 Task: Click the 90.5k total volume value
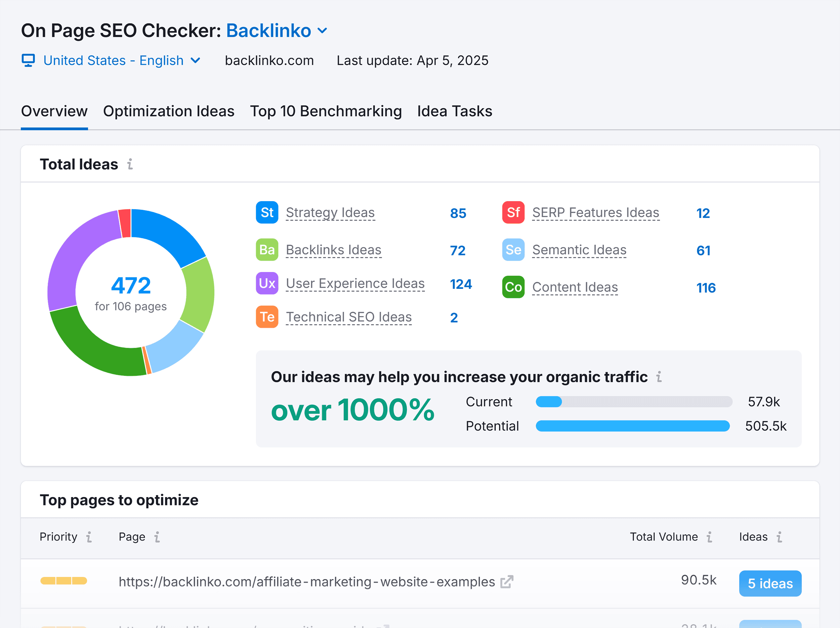(698, 580)
